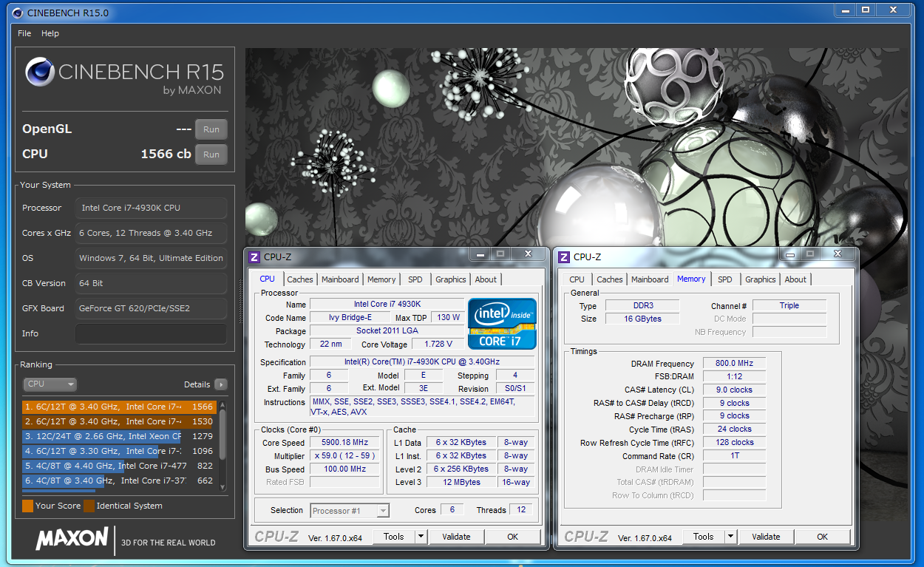
Task: Click the Intel Core i7 badge image
Action: coord(503,323)
